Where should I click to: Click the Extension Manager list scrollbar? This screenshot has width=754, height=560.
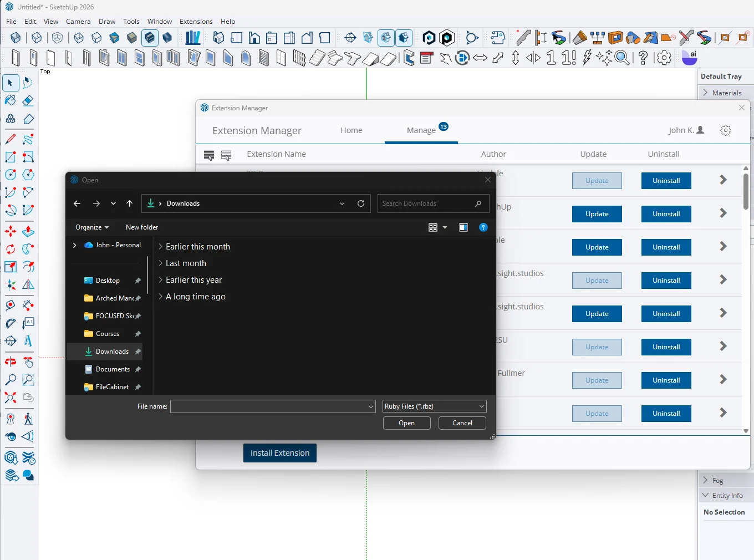pos(746,192)
